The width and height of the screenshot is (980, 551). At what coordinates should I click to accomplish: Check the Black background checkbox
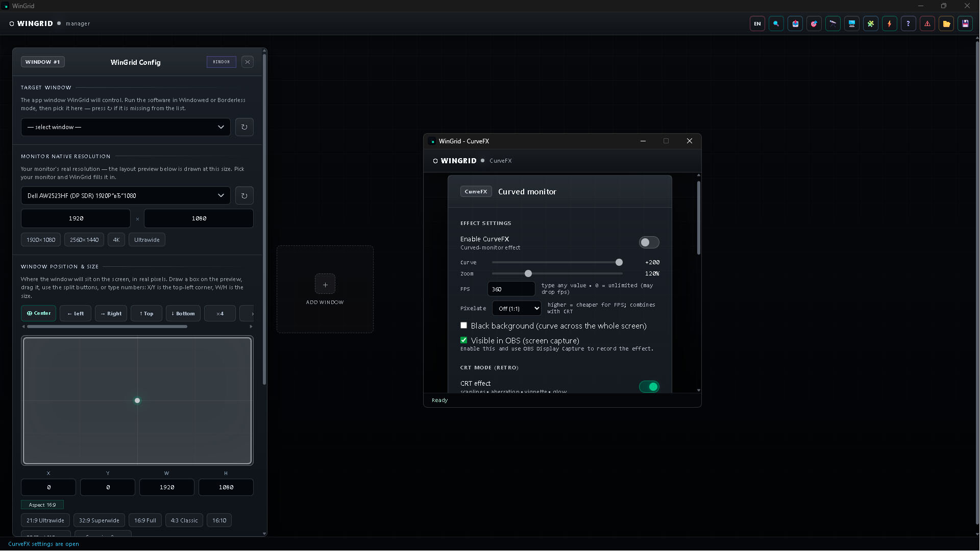click(463, 325)
